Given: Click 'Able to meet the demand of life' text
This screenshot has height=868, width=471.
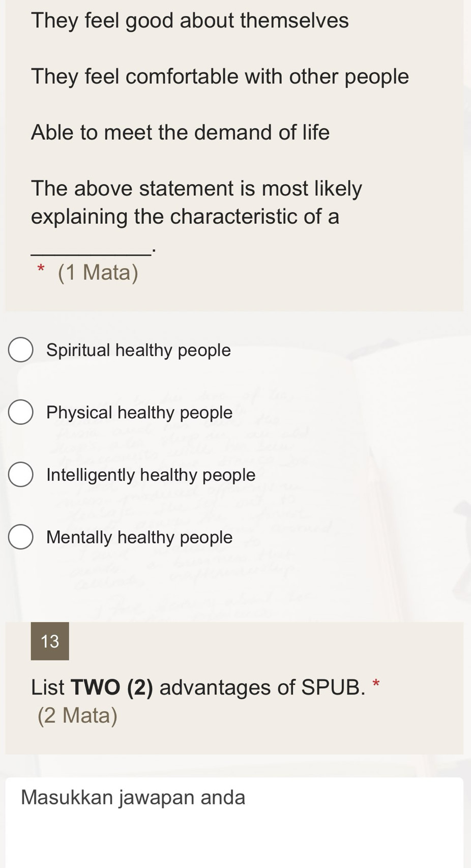Looking at the screenshot, I should [x=180, y=132].
